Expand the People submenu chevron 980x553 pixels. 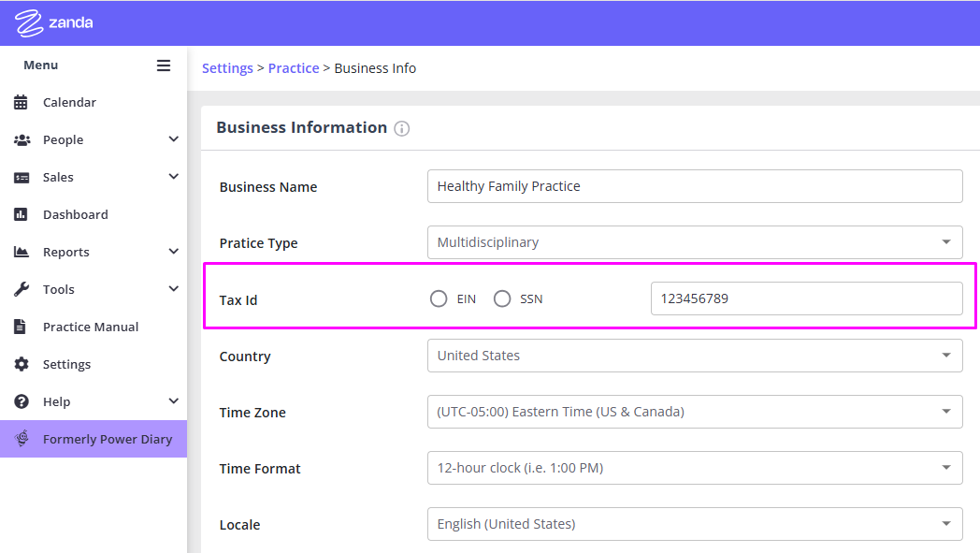[x=174, y=138]
